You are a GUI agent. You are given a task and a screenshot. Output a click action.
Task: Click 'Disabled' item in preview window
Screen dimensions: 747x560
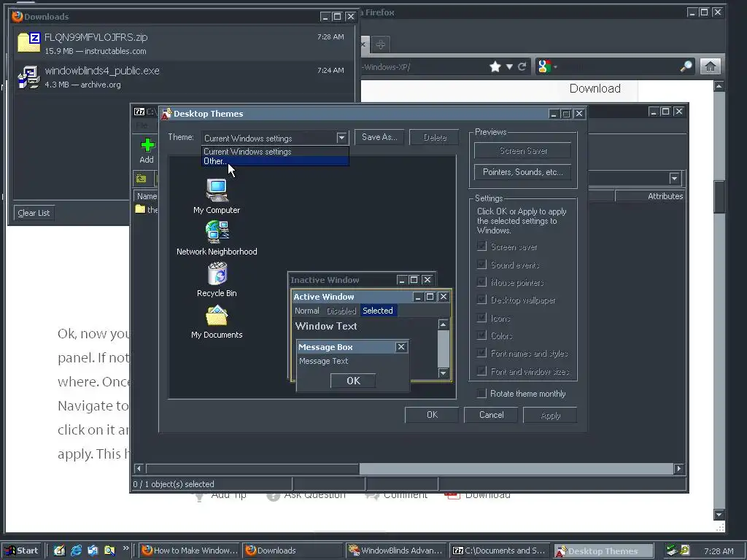tap(341, 311)
